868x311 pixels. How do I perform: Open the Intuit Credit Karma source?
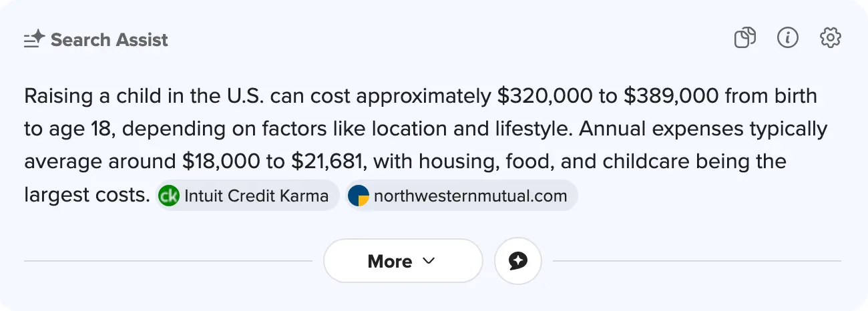click(256, 196)
